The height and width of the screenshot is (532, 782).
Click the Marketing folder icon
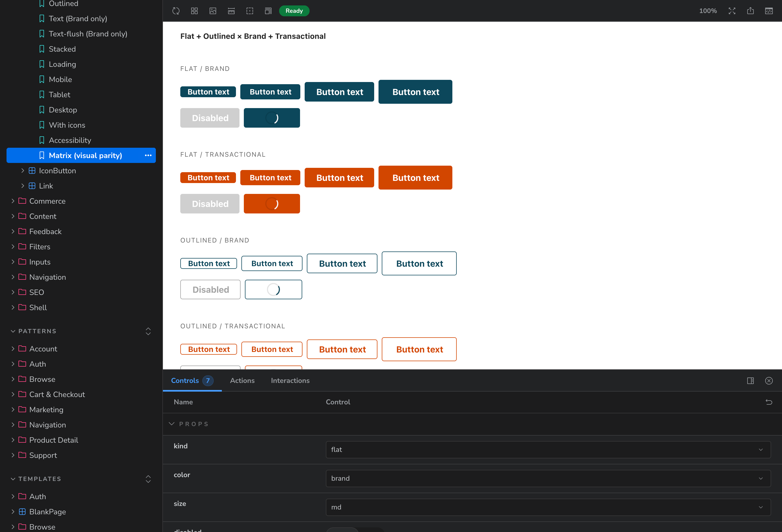(22, 410)
